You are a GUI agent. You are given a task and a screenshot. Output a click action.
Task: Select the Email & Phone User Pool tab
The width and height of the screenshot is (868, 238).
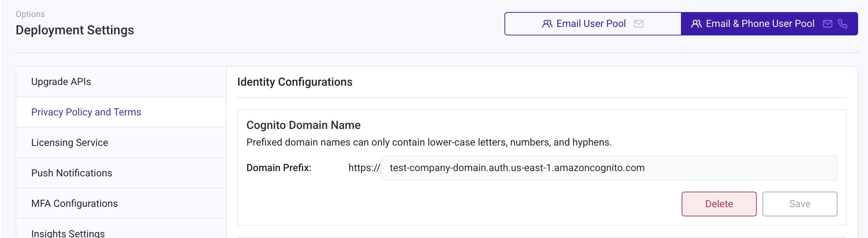pyautogui.click(x=769, y=24)
